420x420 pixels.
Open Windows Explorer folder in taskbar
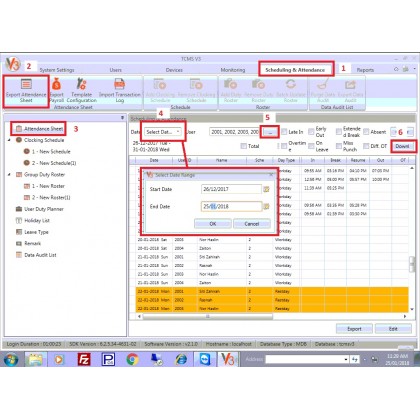(35, 359)
